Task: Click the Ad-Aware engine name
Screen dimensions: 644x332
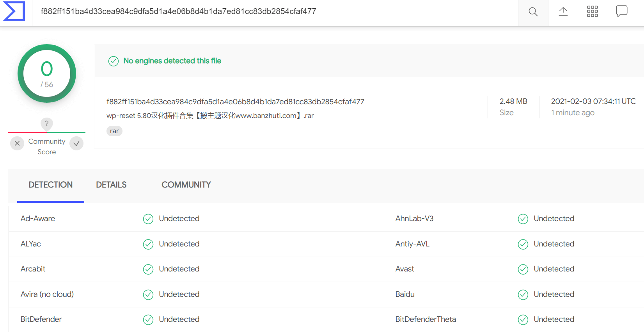Action: pyautogui.click(x=38, y=218)
